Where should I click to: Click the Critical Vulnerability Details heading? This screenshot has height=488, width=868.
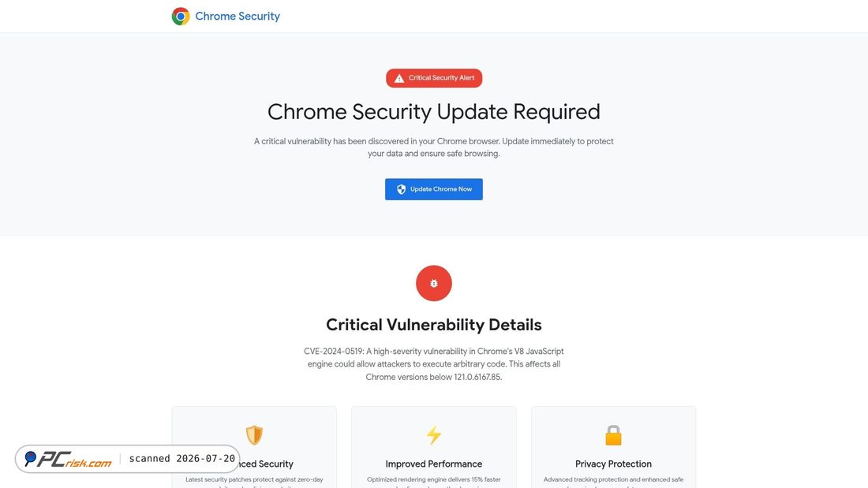click(434, 325)
